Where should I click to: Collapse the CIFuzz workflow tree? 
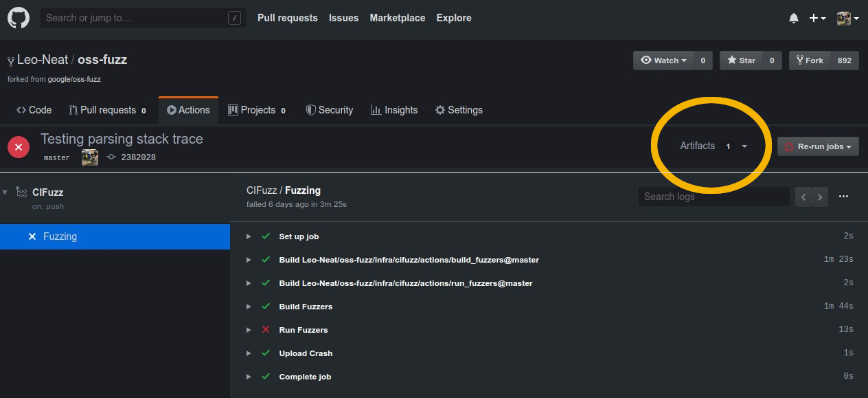(5, 192)
